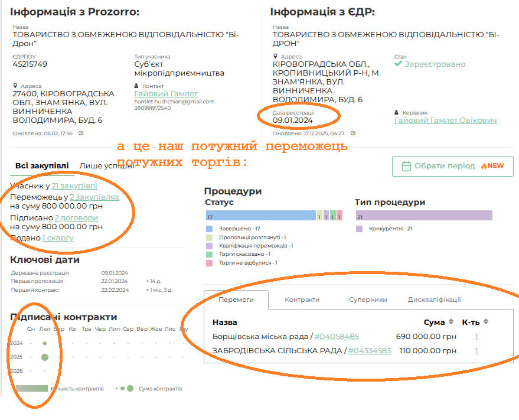Image resolution: width=519 pixels, height=420 pixels.
Task: Click the green Зареєстровано checkmark icon
Action: [x=399, y=64]
